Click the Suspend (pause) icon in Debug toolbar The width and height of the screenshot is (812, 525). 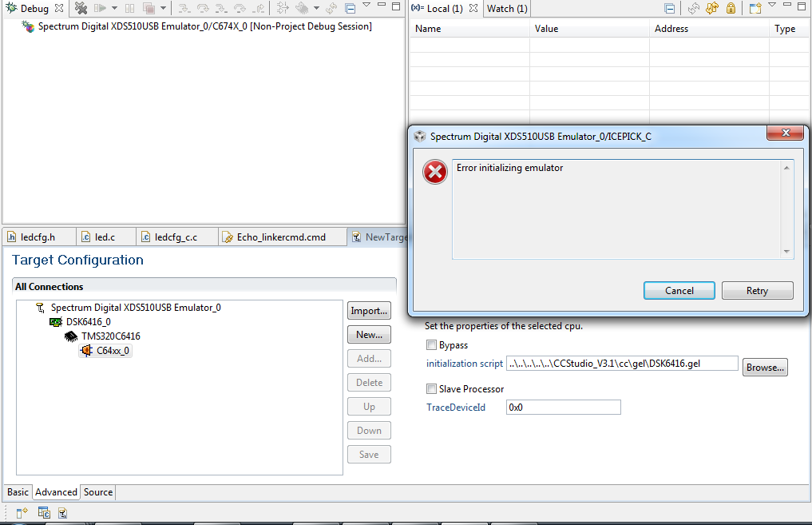(129, 8)
